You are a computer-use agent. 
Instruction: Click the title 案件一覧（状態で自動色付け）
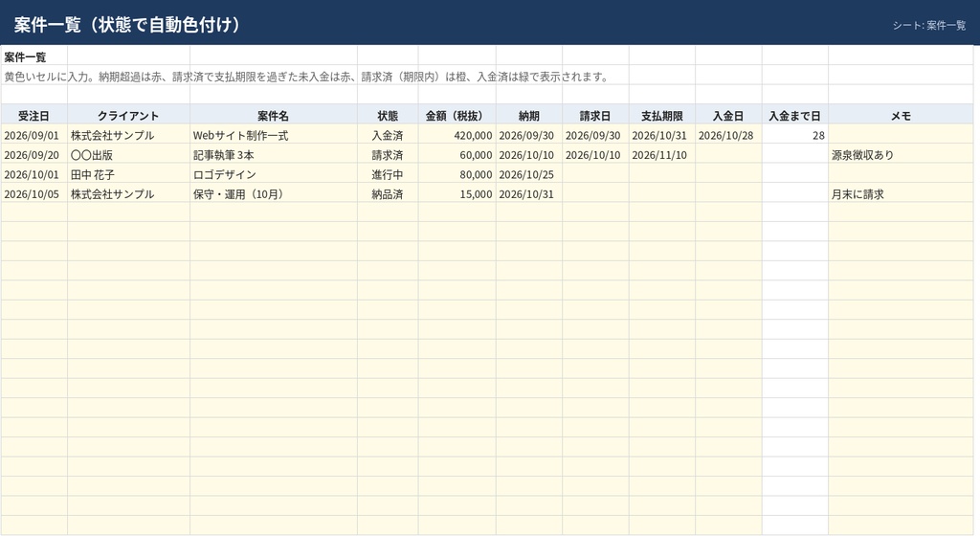coord(127,25)
